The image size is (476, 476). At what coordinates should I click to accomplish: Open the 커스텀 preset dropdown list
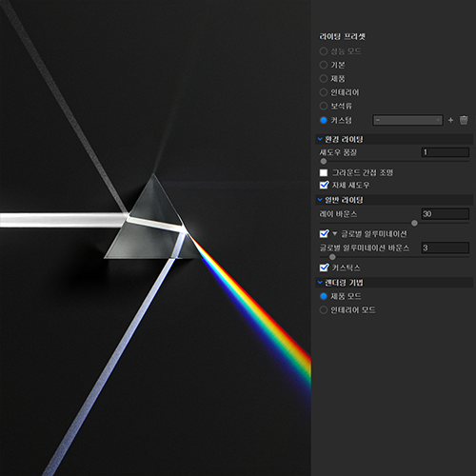click(407, 120)
